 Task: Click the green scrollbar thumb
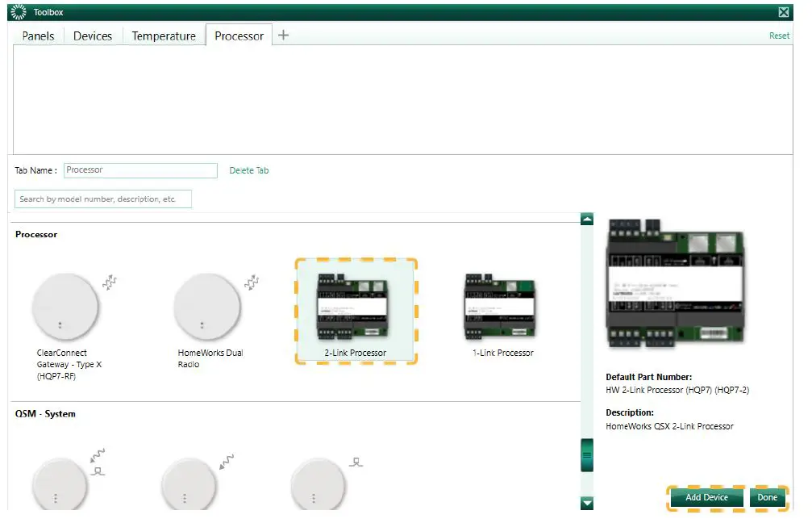point(587,455)
